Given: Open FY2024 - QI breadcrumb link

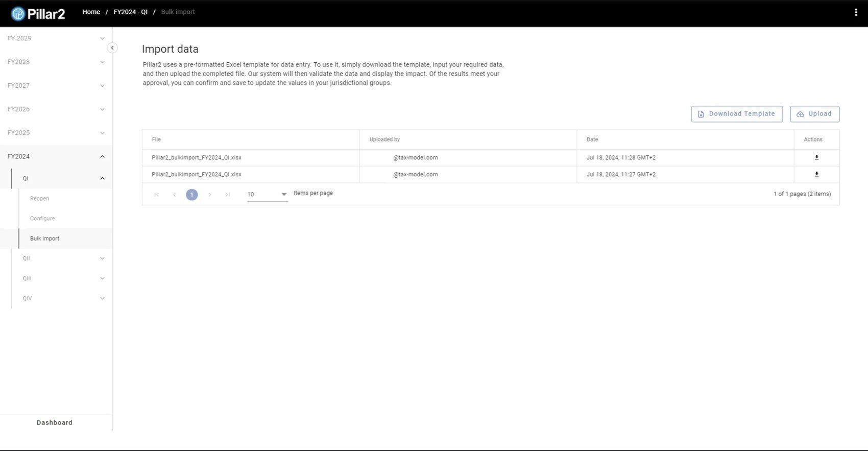Looking at the screenshot, I should coord(131,12).
